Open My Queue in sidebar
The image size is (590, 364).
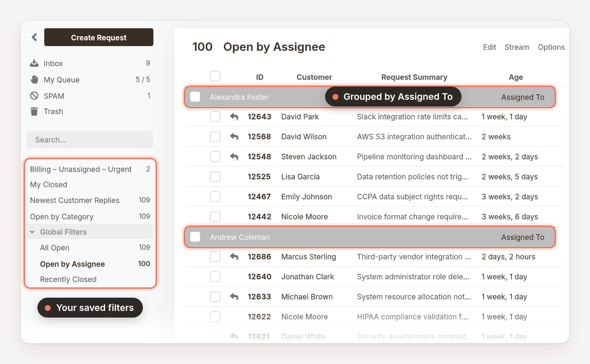click(62, 80)
